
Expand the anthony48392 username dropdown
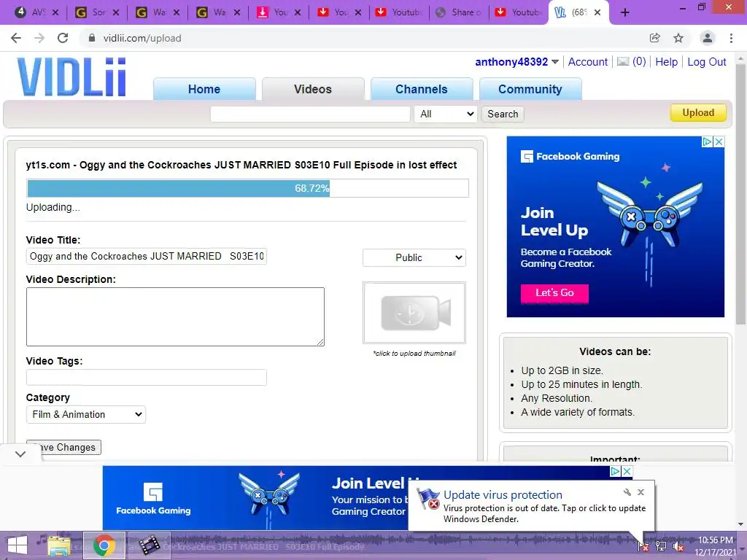555,62
